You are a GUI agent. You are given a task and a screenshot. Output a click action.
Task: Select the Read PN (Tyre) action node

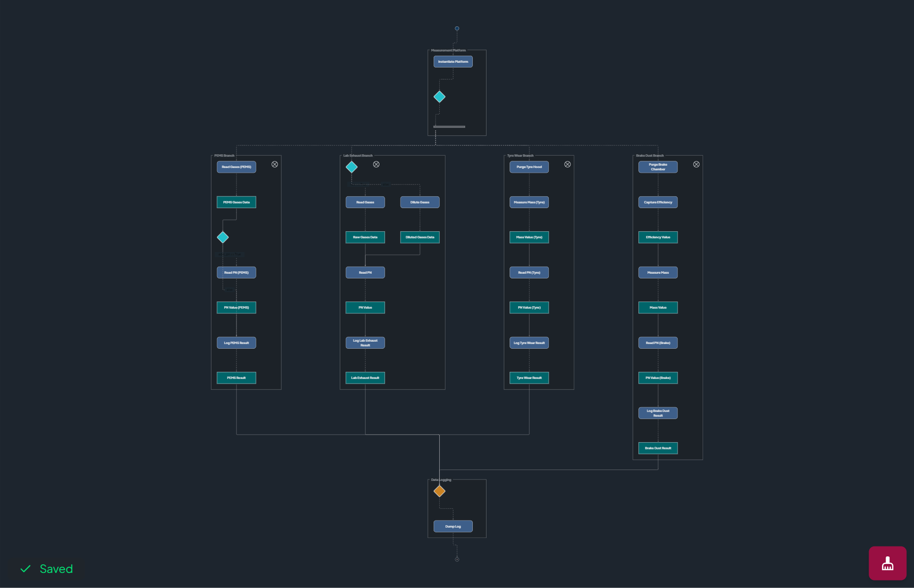pos(529,272)
